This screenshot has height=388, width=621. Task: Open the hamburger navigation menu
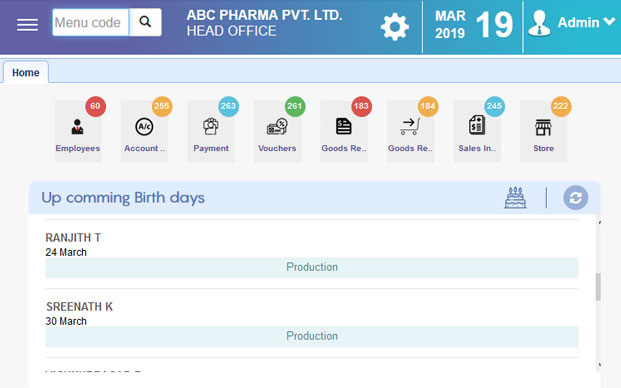(x=27, y=25)
